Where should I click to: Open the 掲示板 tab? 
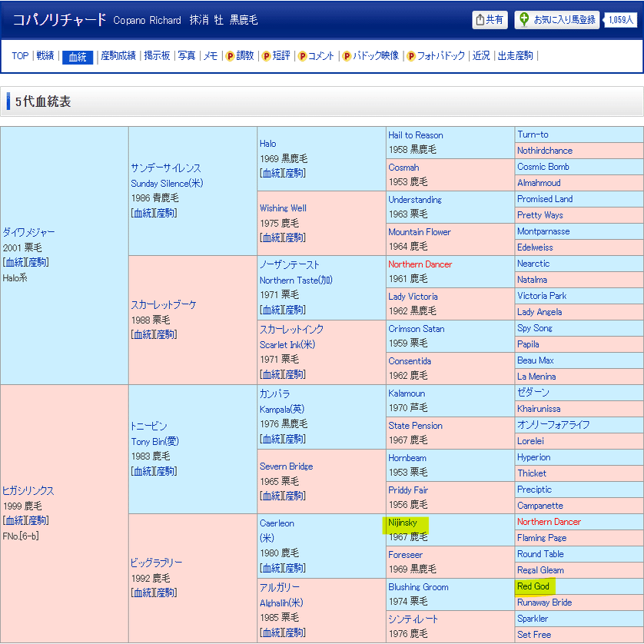click(x=157, y=56)
